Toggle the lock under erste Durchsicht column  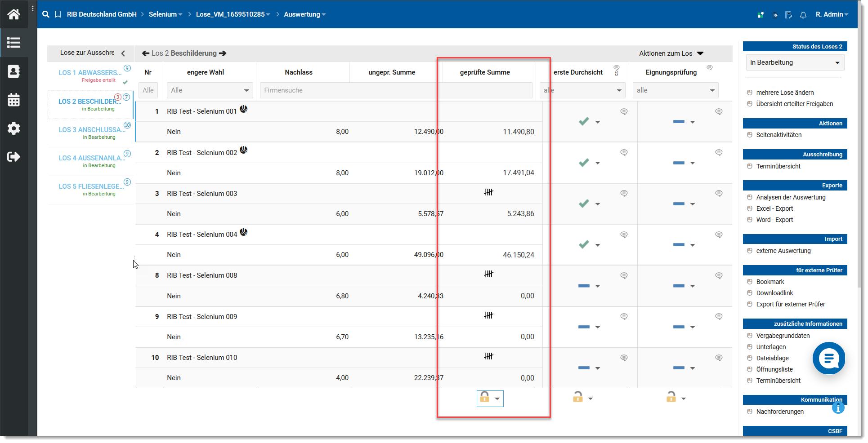578,397
